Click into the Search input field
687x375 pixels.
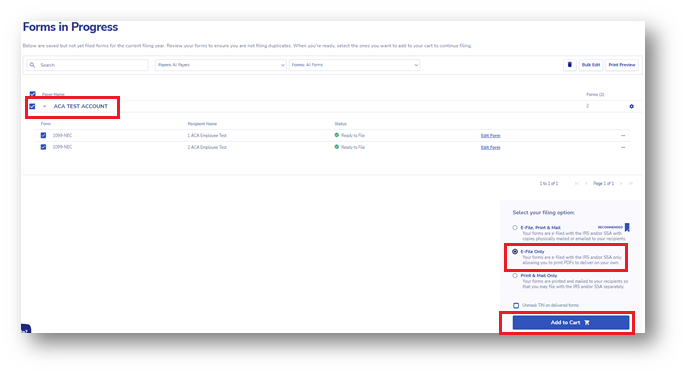[x=88, y=65]
